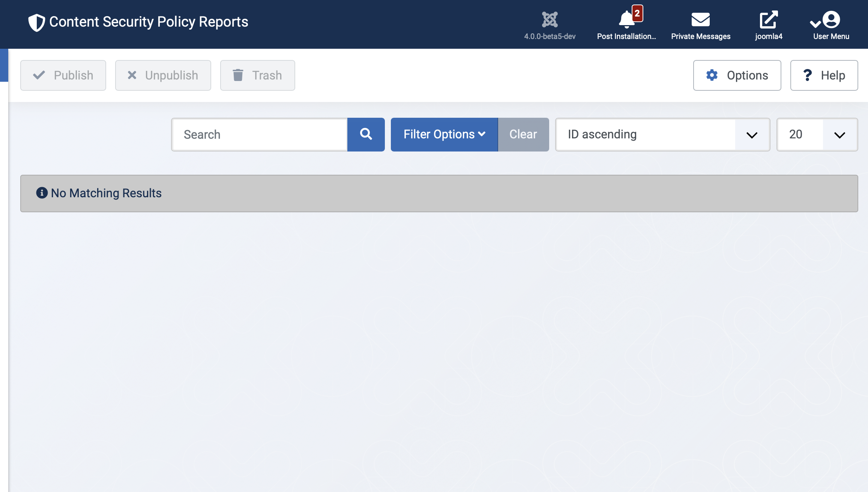Click the Trash button
Screen dimensions: 868x492
pyautogui.click(x=258, y=75)
